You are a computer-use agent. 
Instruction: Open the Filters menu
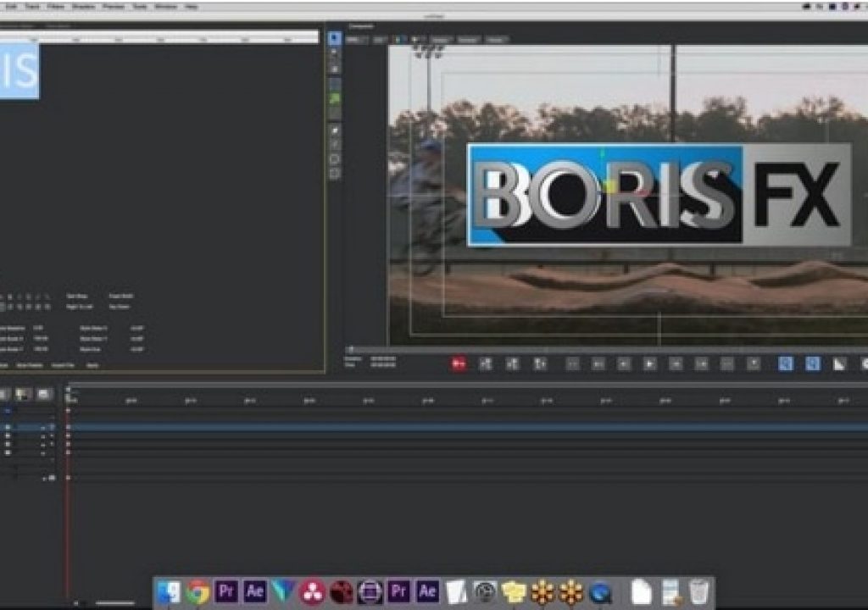pos(55,7)
